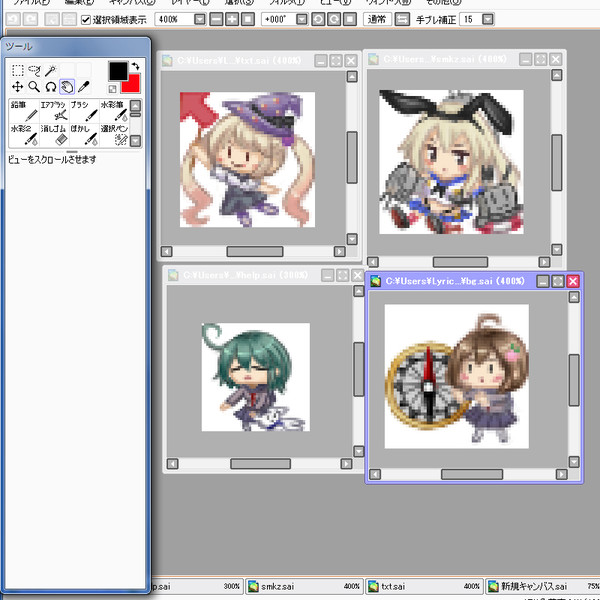Screen dimensions: 600x600
Task: Select the lasso selection tool
Action: coord(34,69)
